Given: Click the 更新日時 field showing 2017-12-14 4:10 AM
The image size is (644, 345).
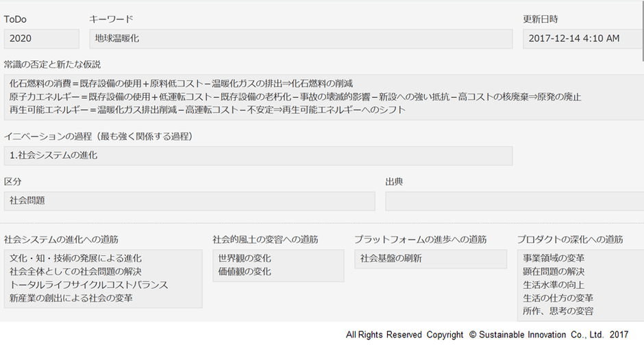Looking at the screenshot, I should point(583,38).
